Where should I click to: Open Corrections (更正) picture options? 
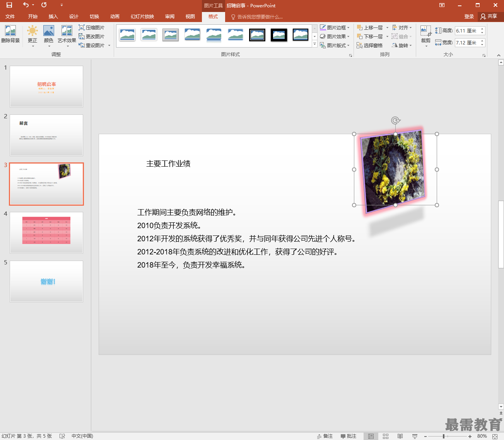(x=32, y=36)
